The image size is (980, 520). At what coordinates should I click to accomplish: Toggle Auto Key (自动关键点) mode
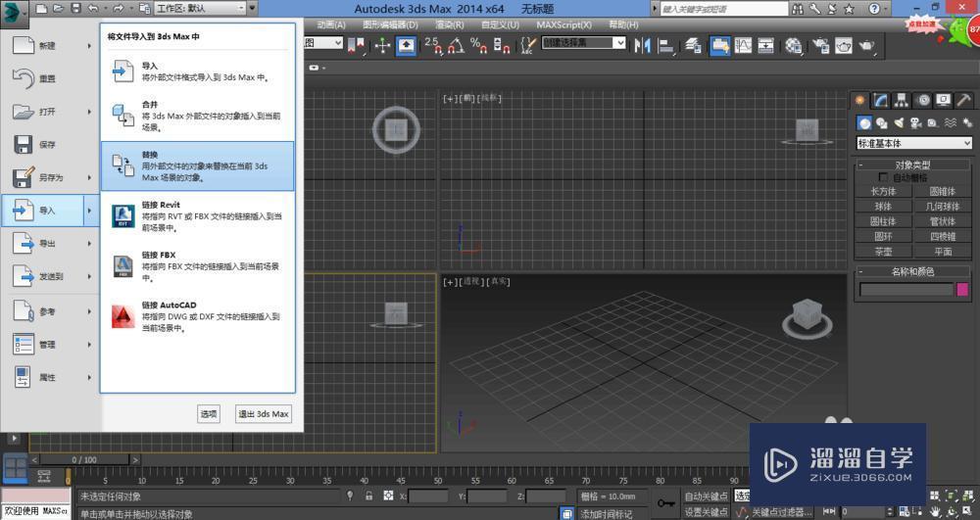coord(706,496)
